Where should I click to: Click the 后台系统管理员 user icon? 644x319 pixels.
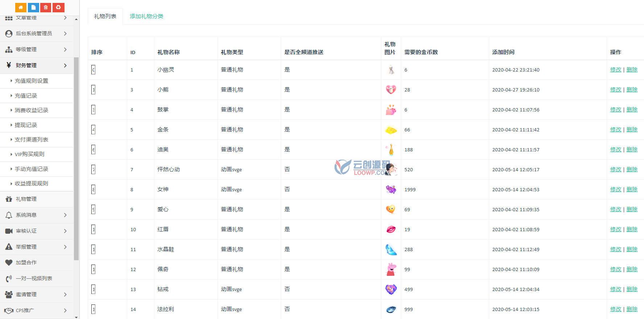pyautogui.click(x=9, y=33)
